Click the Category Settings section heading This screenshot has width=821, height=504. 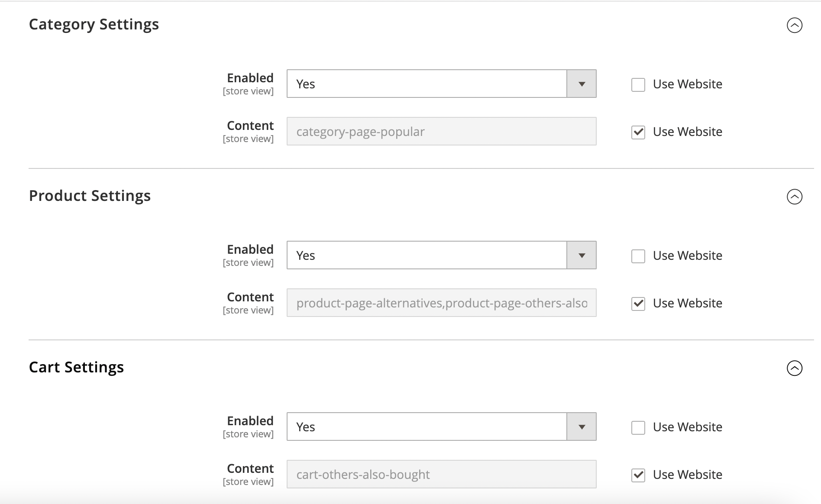pos(94,24)
